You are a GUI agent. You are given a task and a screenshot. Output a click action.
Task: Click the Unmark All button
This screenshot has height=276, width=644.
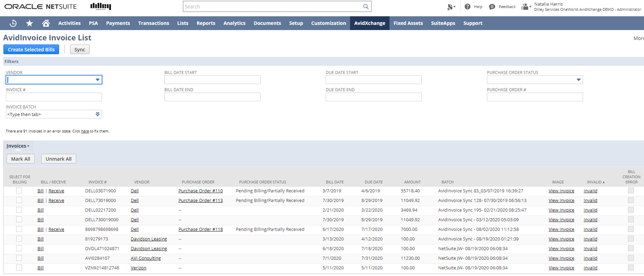point(58,159)
